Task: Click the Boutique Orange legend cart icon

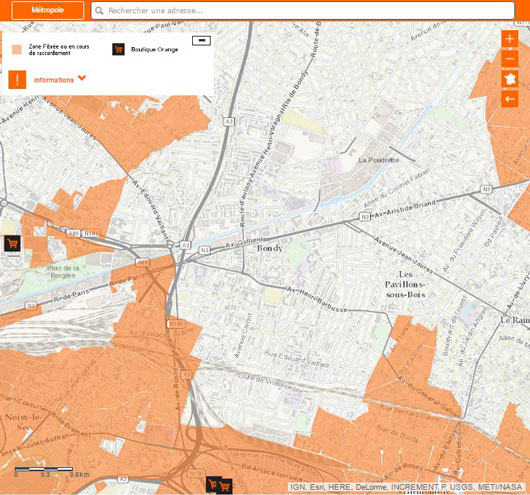Action: point(118,49)
